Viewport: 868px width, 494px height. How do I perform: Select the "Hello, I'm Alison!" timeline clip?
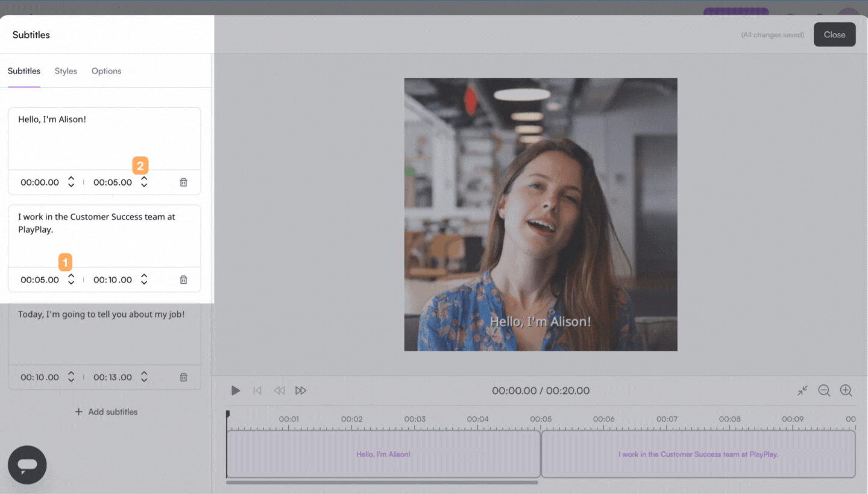pos(383,454)
